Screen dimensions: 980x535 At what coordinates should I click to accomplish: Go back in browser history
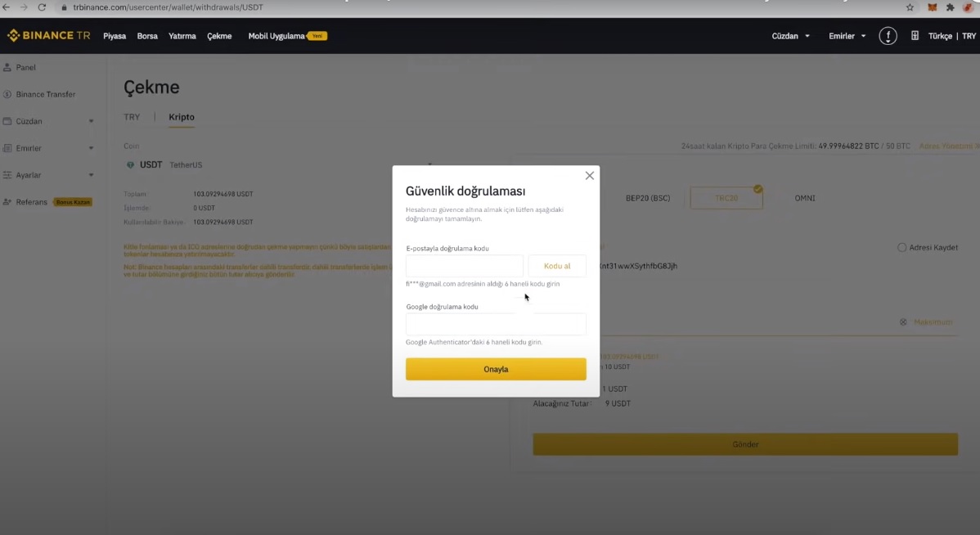7,7
